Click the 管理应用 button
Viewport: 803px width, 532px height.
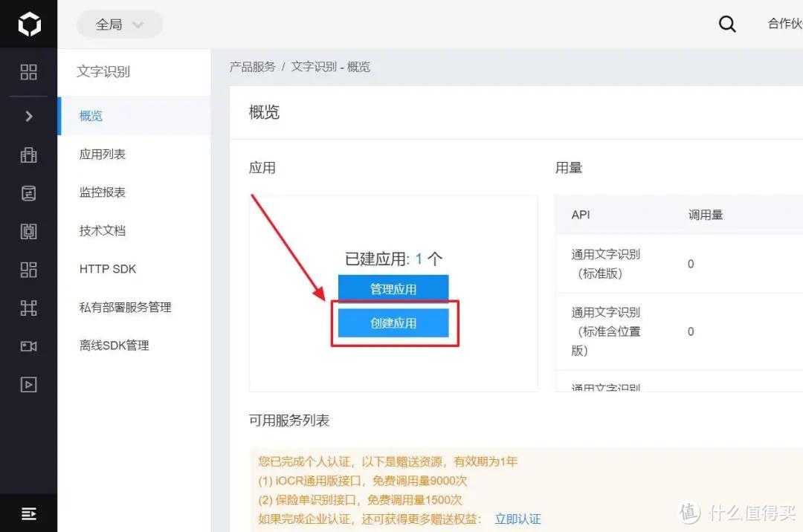[x=393, y=289]
